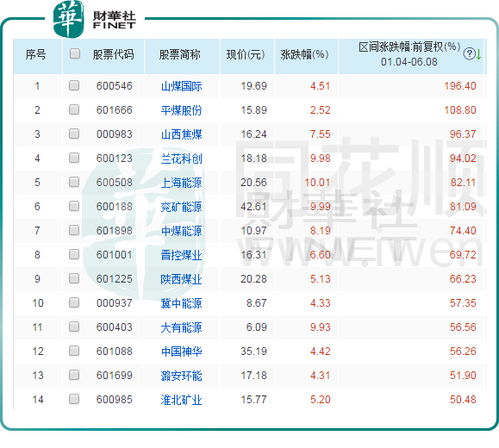Click the FINET logo
The height and width of the screenshot is (448, 499).
pyautogui.click(x=95, y=20)
